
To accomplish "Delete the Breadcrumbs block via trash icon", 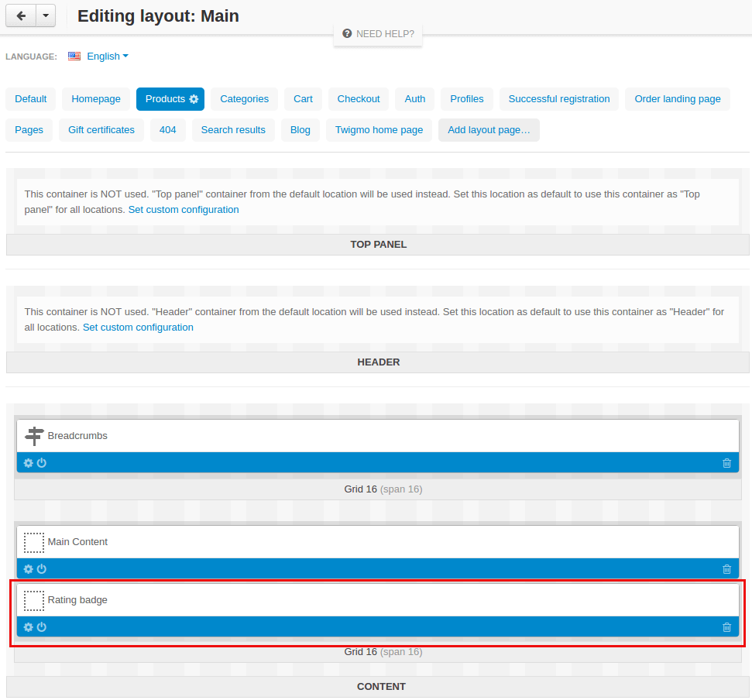I will pyautogui.click(x=726, y=463).
